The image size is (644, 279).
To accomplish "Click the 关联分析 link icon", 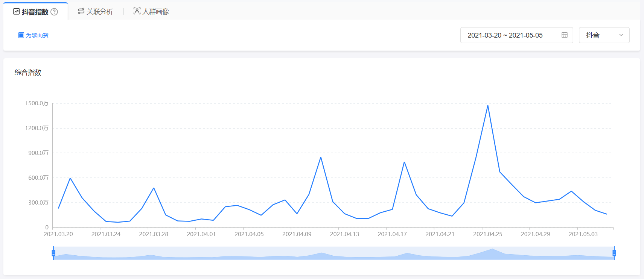I will click(x=81, y=11).
